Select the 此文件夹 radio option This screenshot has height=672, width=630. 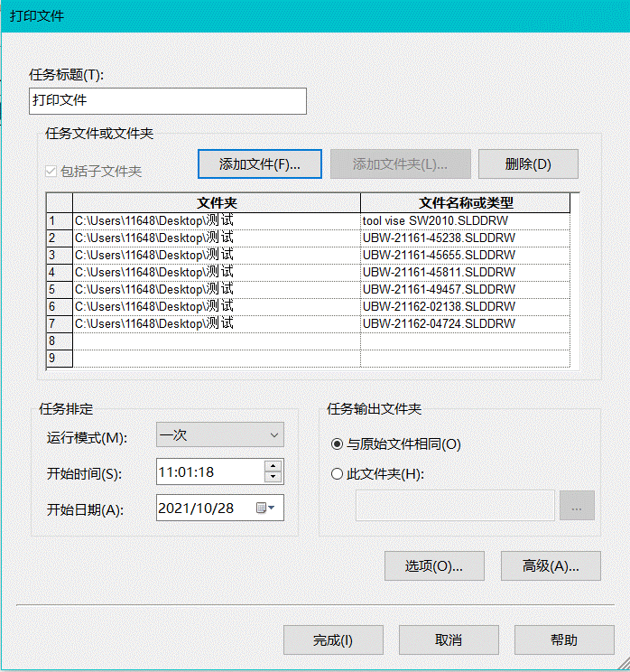click(338, 473)
